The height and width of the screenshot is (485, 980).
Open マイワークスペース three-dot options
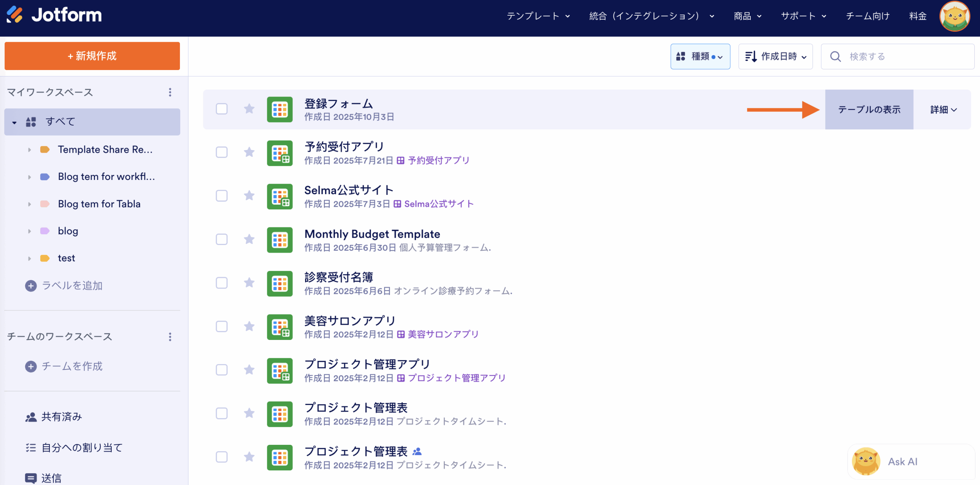click(x=170, y=92)
